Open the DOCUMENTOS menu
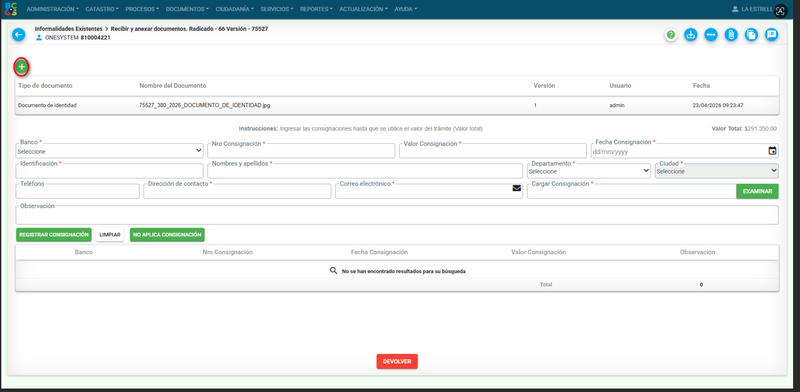Image resolution: width=800 pixels, height=392 pixels. [x=187, y=9]
